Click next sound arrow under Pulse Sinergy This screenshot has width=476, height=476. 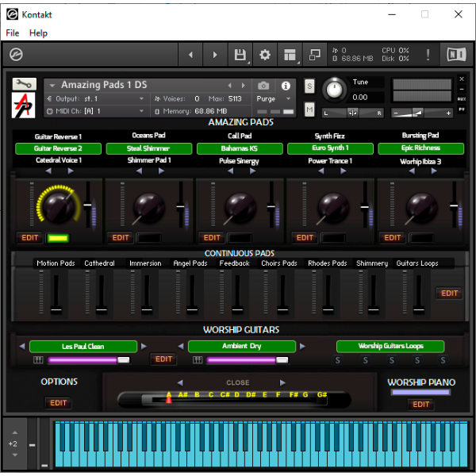coord(252,171)
